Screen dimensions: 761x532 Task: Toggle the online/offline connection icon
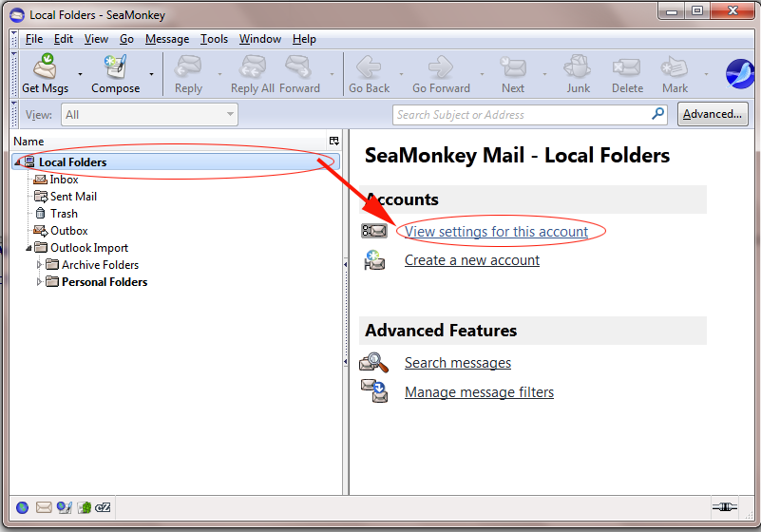click(x=725, y=507)
